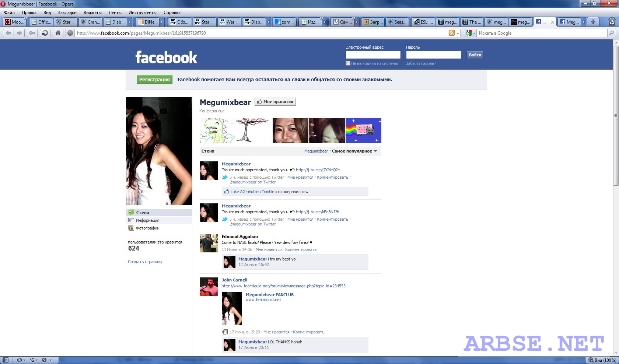This screenshot has height=364, width=619.
Task: Open the Справка menu
Action: pos(172,13)
